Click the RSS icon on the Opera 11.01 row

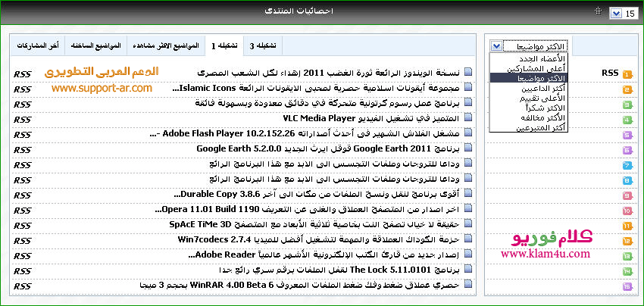pos(22,209)
